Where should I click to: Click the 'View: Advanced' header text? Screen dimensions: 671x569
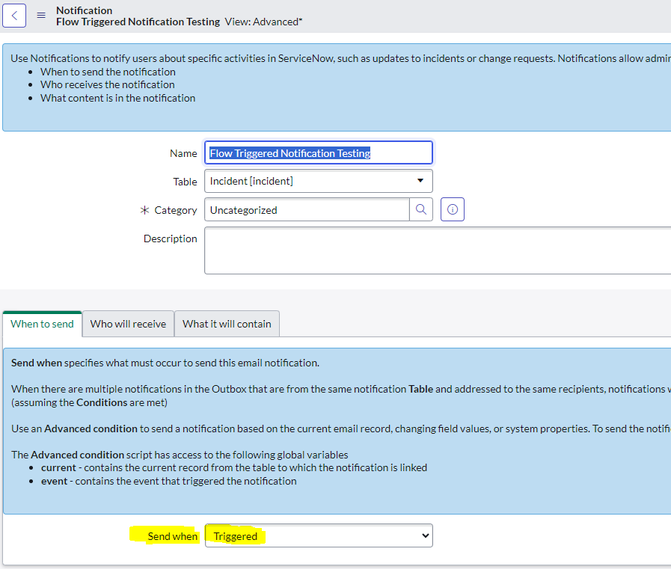[263, 22]
